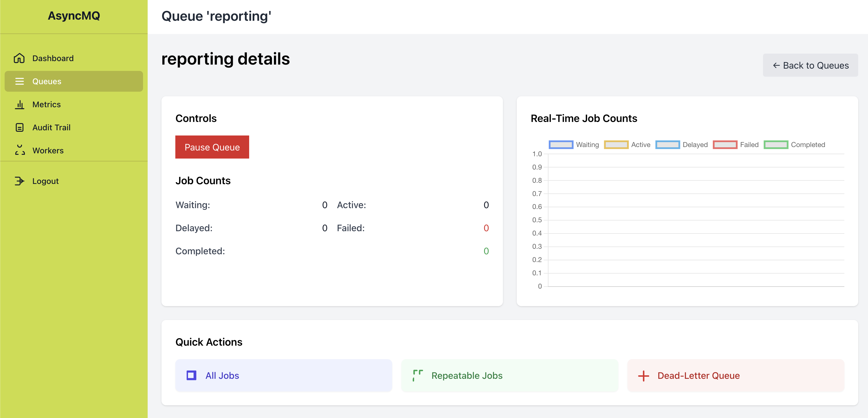Open the Audit Trail page
This screenshot has height=418, width=868.
(51, 127)
